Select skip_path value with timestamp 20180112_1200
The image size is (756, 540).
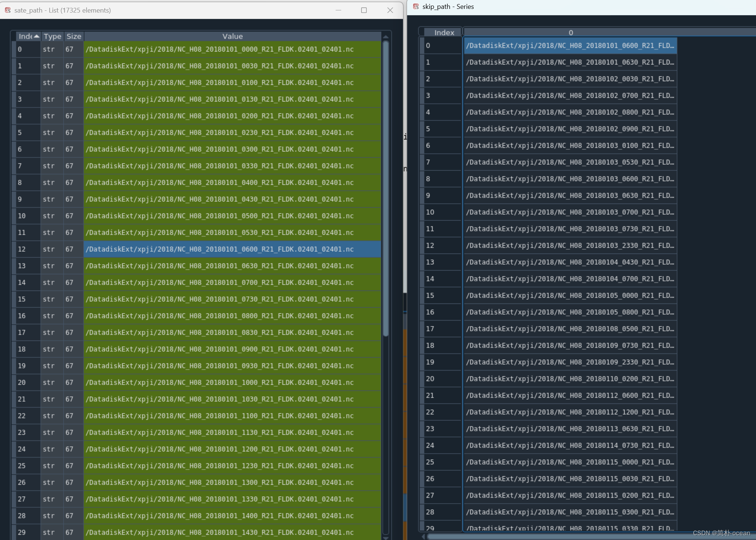570,412
